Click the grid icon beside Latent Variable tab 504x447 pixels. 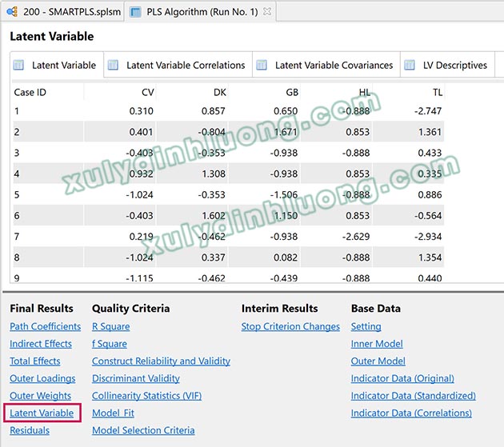click(18, 65)
